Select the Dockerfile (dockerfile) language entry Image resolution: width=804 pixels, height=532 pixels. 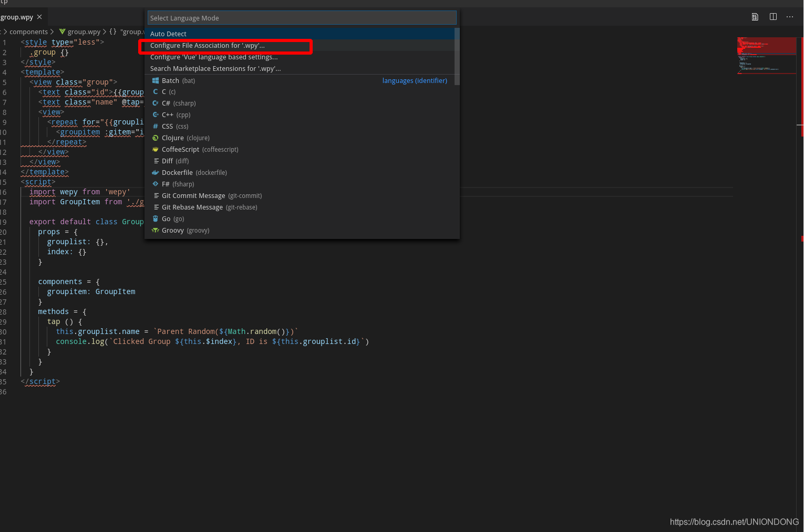point(300,173)
